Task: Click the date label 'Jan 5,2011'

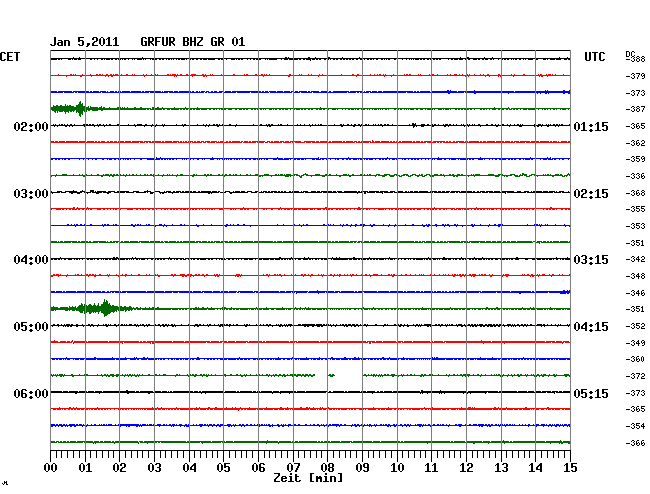Action: 84,42
